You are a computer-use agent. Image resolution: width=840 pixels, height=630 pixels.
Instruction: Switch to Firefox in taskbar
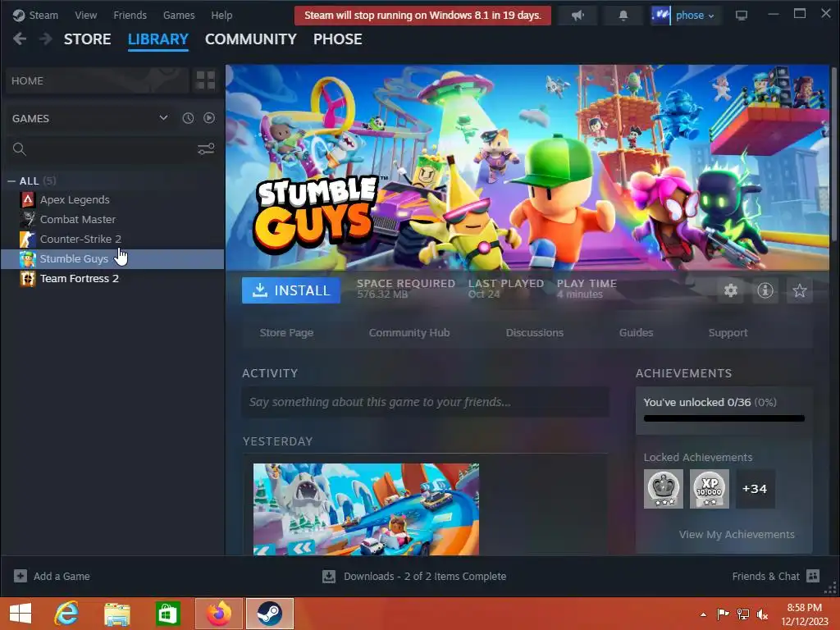coord(219,614)
